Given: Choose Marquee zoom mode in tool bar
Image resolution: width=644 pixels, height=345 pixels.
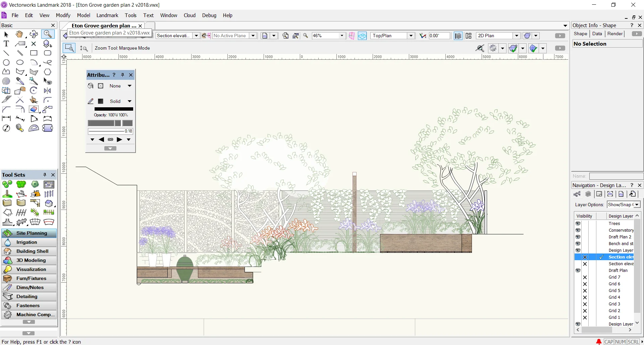Looking at the screenshot, I should pos(69,48).
